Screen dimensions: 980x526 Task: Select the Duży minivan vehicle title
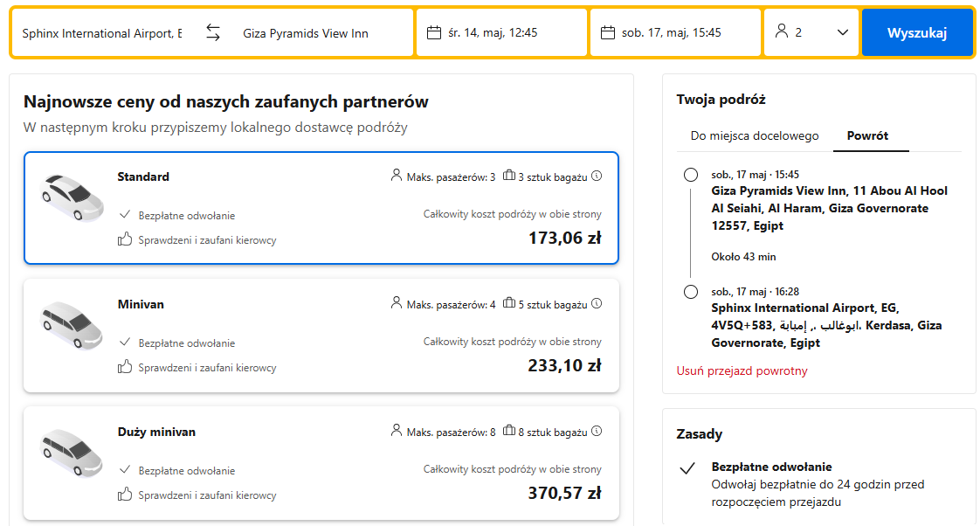point(156,433)
